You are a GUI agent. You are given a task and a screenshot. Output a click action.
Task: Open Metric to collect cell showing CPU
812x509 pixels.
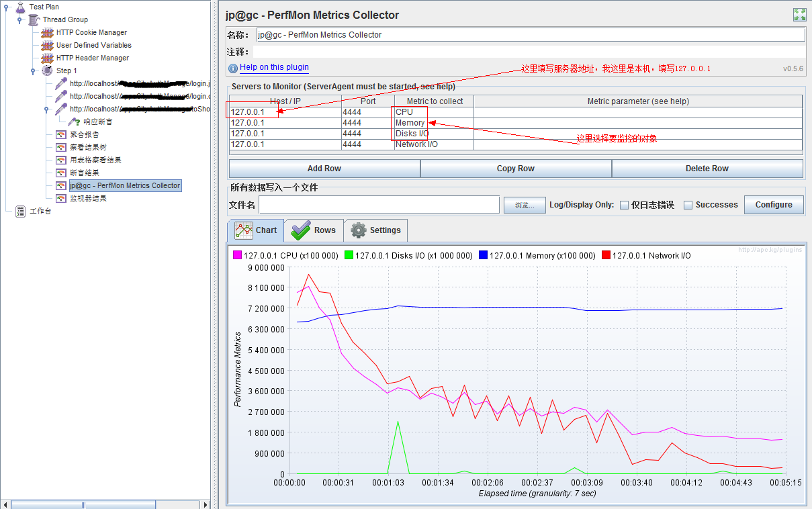434,112
